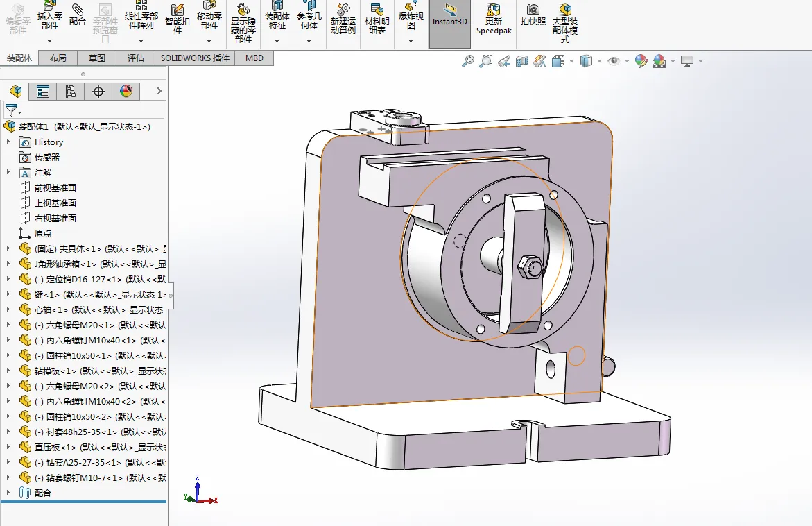Toggle Hide/Show Items eye icon
This screenshot has width=812, height=526.
tap(614, 61)
